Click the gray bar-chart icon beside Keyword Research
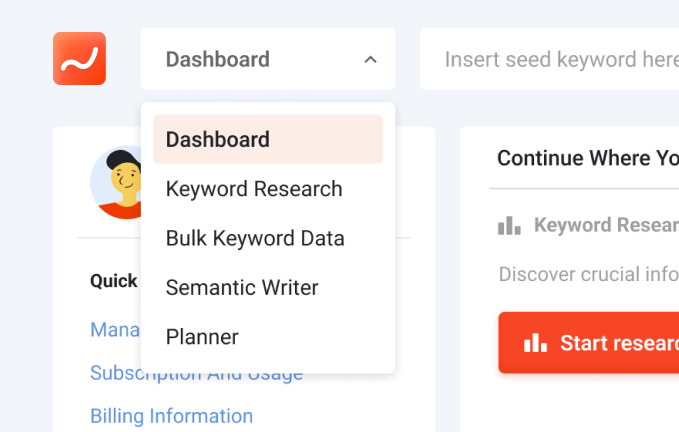679x432 pixels. tap(509, 226)
